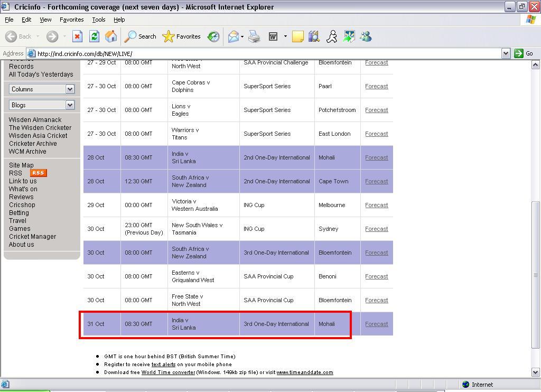Print the current page
This screenshot has height=392, width=541.
(x=254, y=36)
